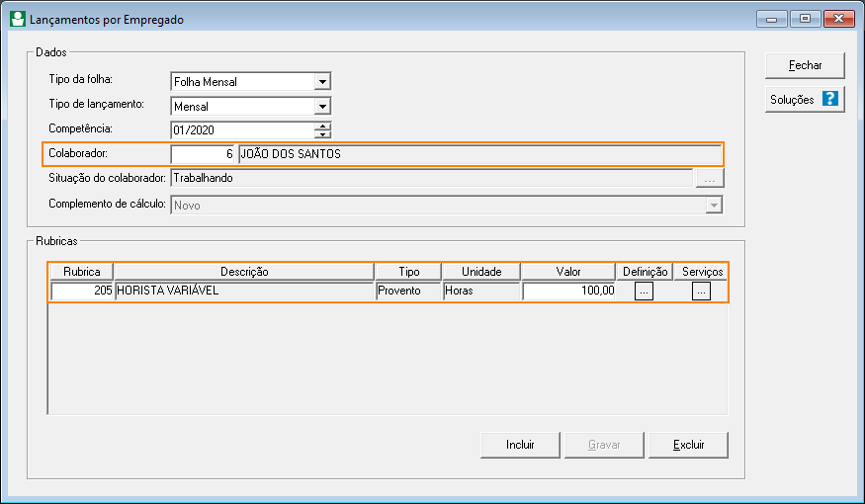Click the Situação do colaborador ellipsis button
865x504 pixels.
710,178
